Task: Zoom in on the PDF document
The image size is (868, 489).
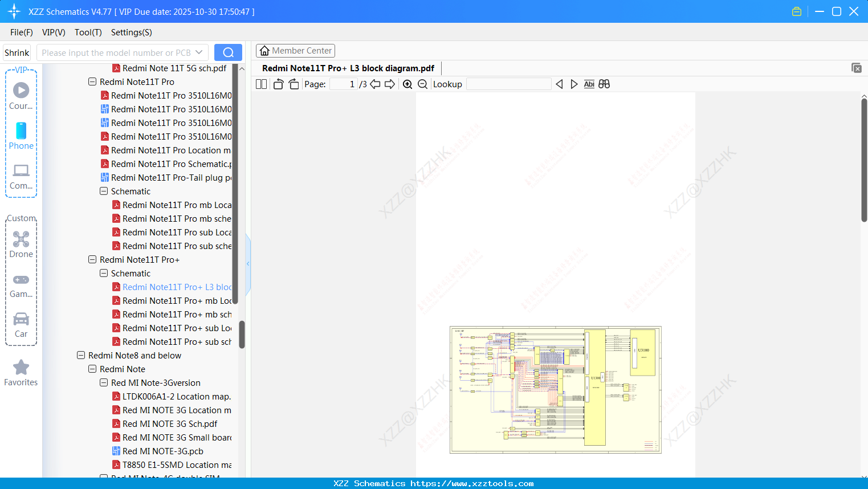Action: tap(407, 84)
